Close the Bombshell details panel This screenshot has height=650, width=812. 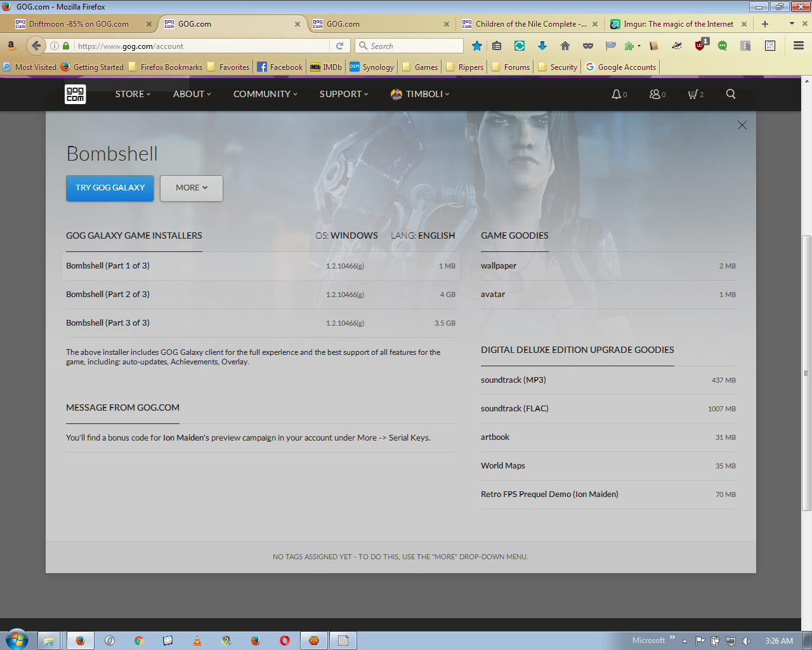742,125
